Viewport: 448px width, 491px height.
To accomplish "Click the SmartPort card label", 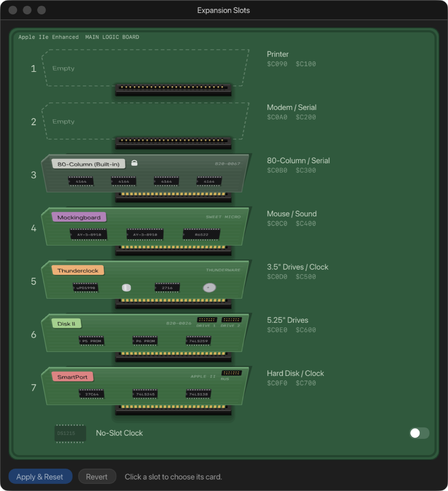I will [x=72, y=377].
